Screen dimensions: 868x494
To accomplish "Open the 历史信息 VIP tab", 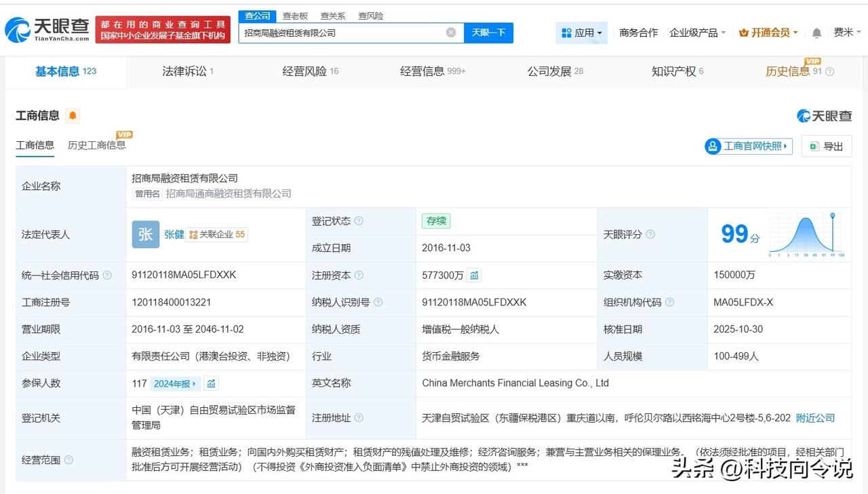I will [x=793, y=71].
